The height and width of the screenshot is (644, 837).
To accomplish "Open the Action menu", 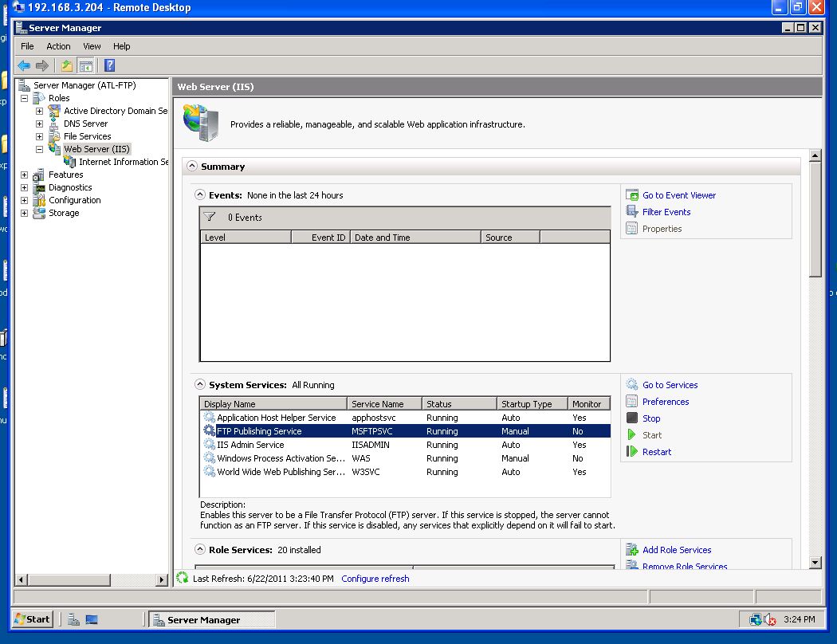I will [x=58, y=46].
